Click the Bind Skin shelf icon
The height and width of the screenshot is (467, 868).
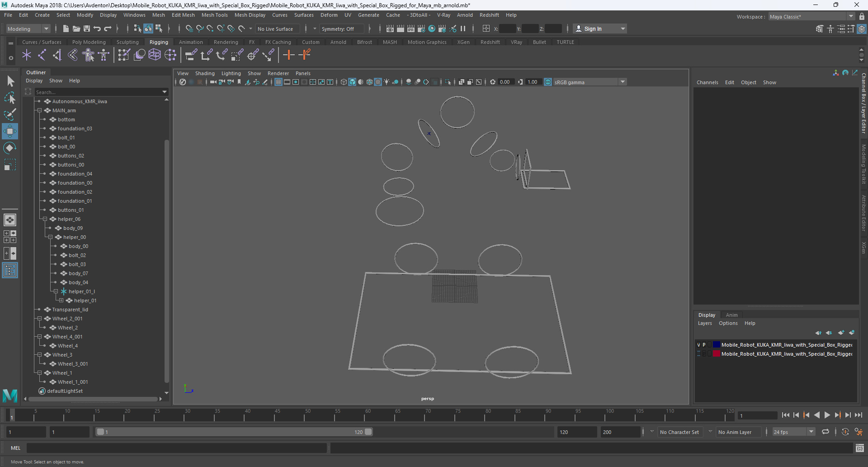[73, 55]
